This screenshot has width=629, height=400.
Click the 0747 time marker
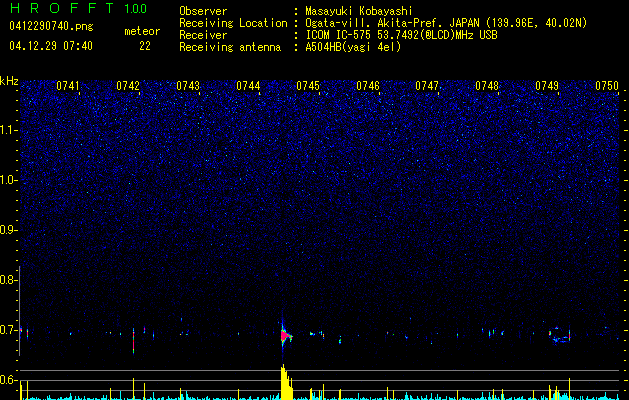pos(427,86)
